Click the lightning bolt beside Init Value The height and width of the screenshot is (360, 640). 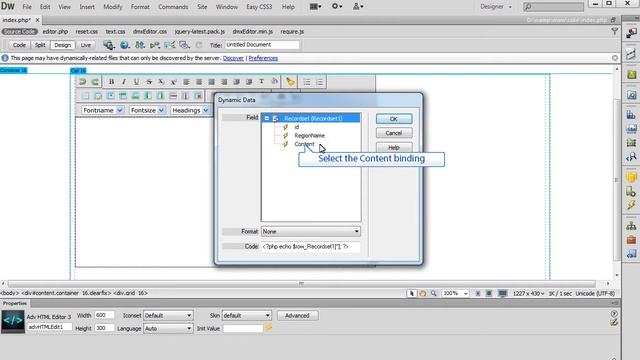point(268,327)
